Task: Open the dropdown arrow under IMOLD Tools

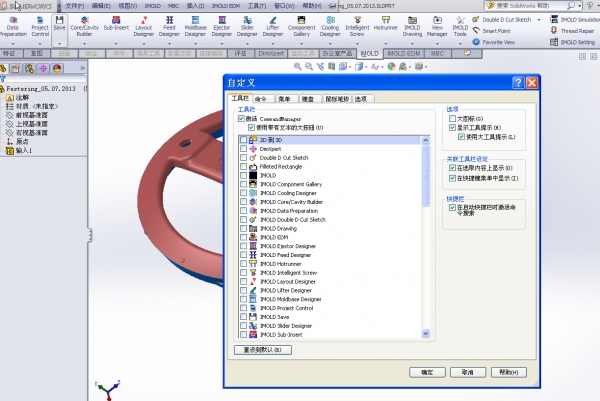Action: point(460,44)
